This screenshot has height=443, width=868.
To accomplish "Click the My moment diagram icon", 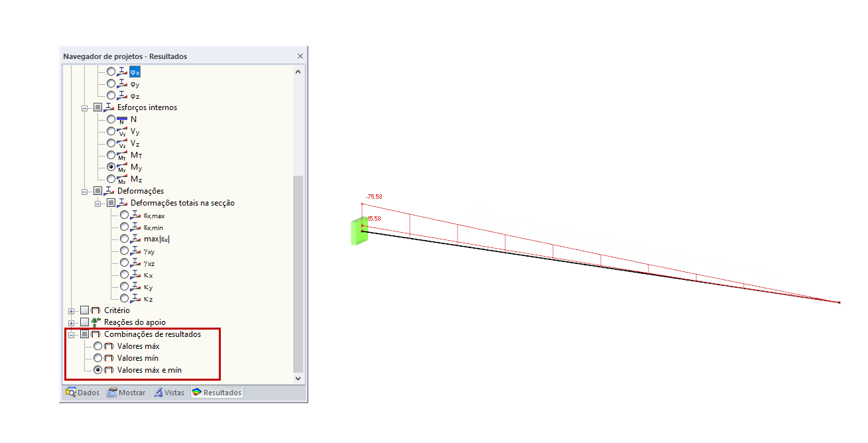I will coord(122,167).
